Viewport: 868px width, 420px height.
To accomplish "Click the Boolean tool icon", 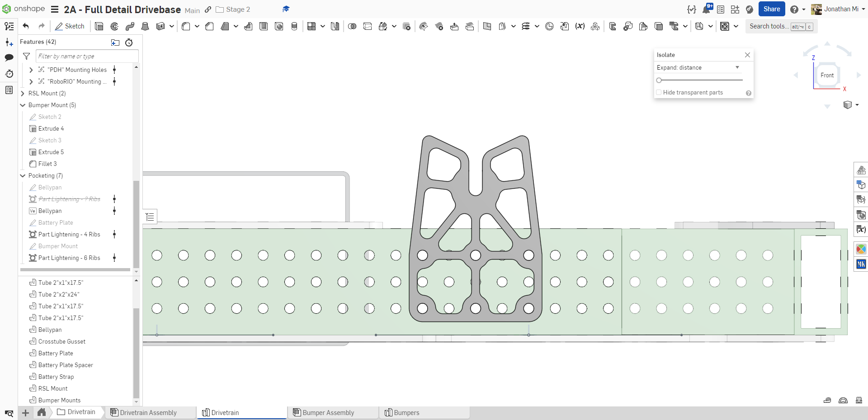I will pyautogui.click(x=352, y=26).
